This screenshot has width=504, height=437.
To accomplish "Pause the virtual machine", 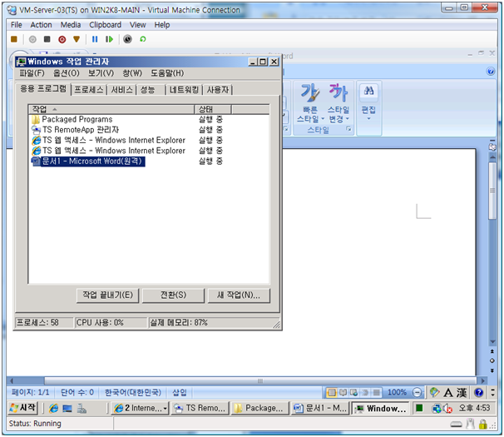I will 95,39.
